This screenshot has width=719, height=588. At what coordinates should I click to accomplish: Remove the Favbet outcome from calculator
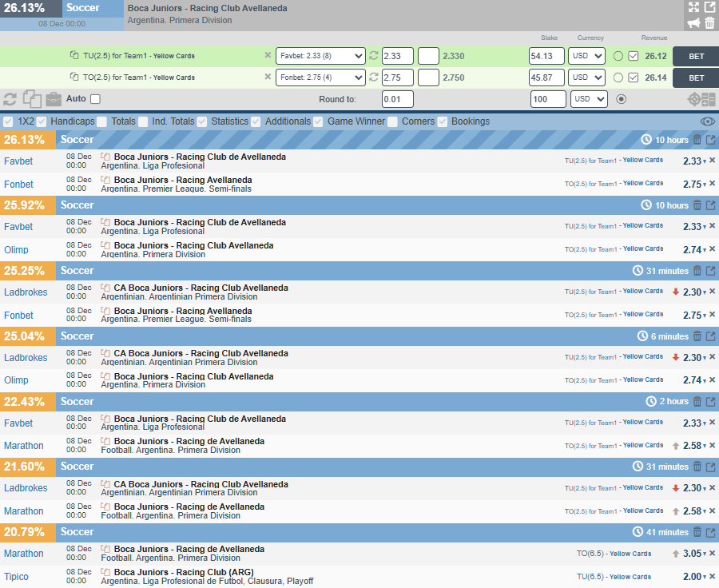(268, 55)
